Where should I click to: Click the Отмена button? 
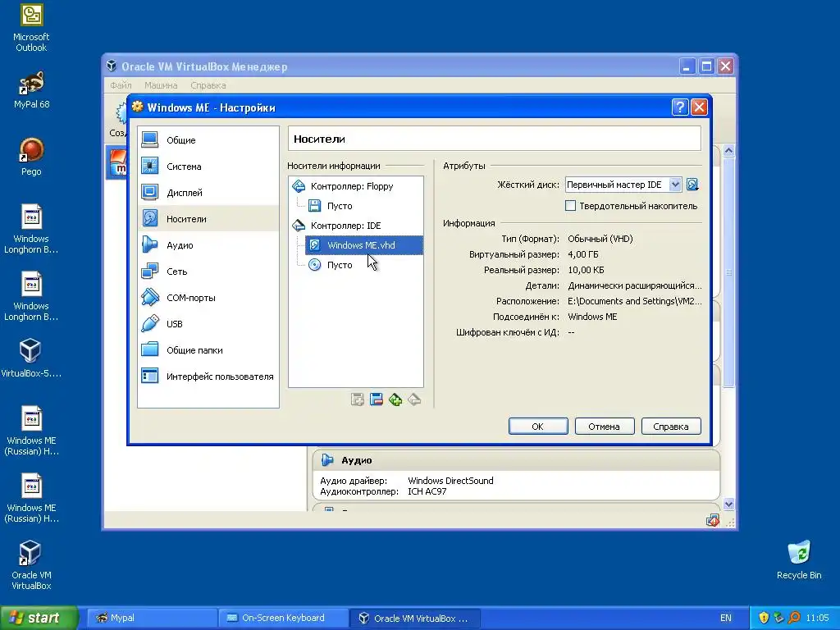605,427
